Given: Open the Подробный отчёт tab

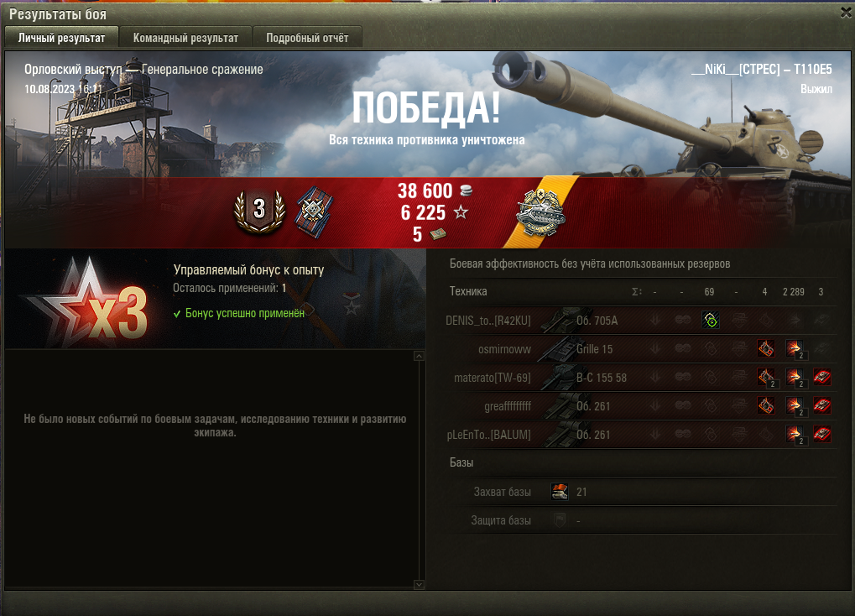Looking at the screenshot, I should coord(307,38).
